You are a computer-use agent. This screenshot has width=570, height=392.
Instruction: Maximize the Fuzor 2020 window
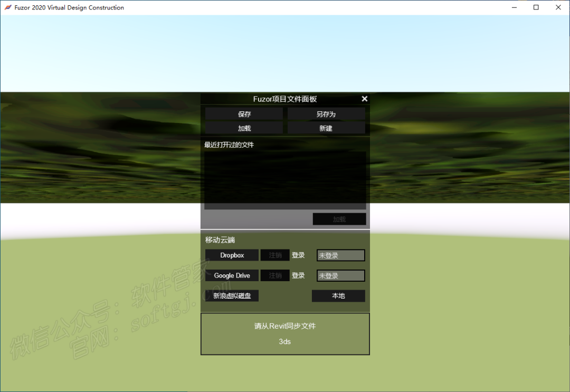point(536,7)
